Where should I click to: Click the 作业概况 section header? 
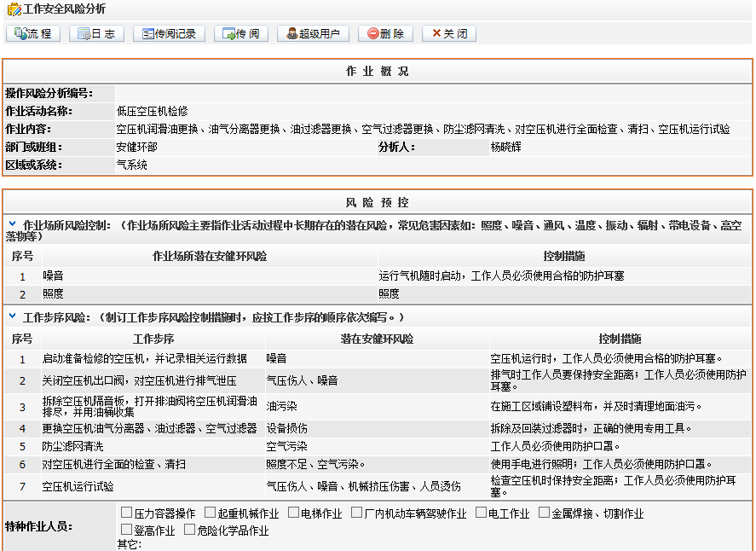[378, 72]
